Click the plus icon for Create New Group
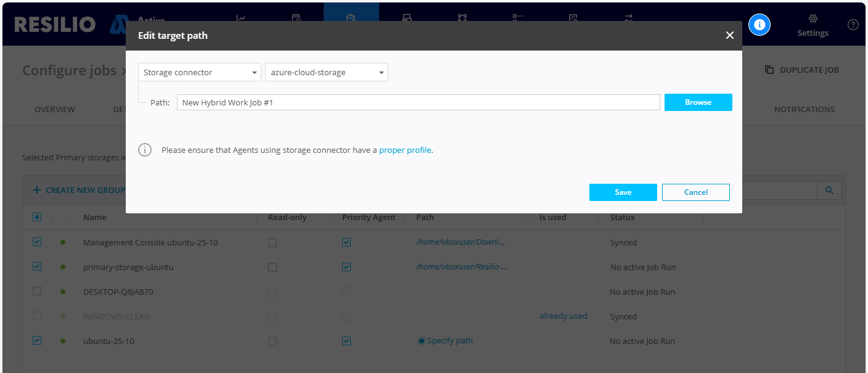 (x=37, y=190)
